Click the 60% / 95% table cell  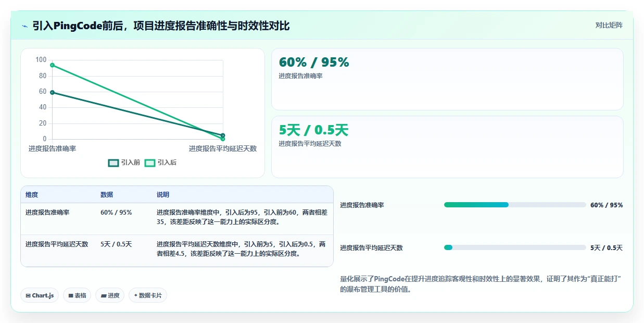click(x=116, y=213)
